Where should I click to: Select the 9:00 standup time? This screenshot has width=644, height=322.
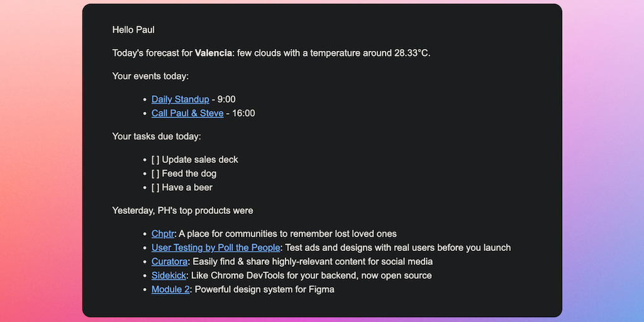click(226, 99)
